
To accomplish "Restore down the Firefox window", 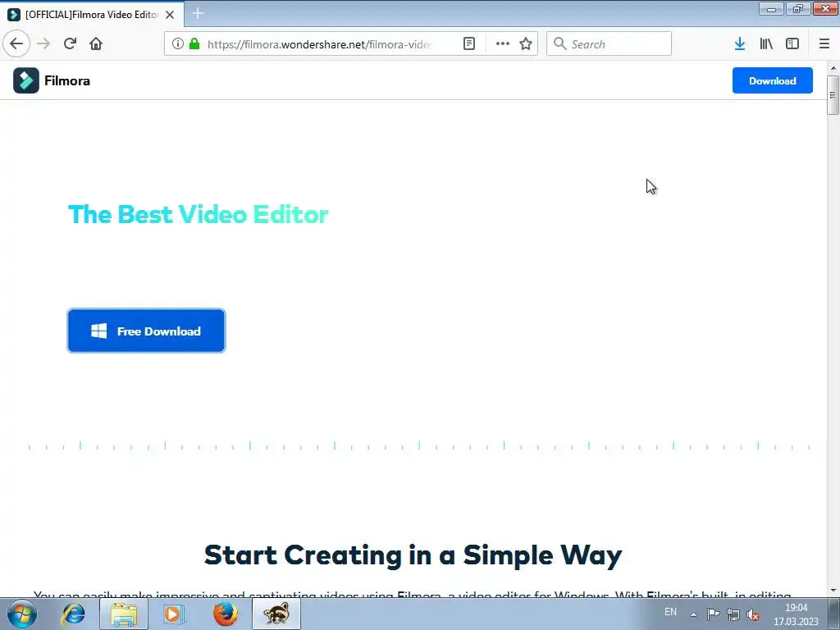I will (798, 9).
